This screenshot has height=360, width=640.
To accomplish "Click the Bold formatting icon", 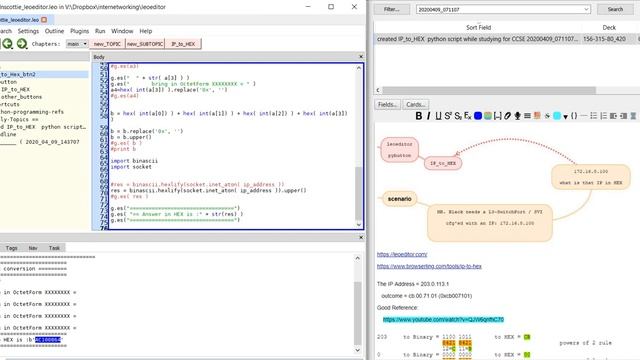I will pos(419,116).
